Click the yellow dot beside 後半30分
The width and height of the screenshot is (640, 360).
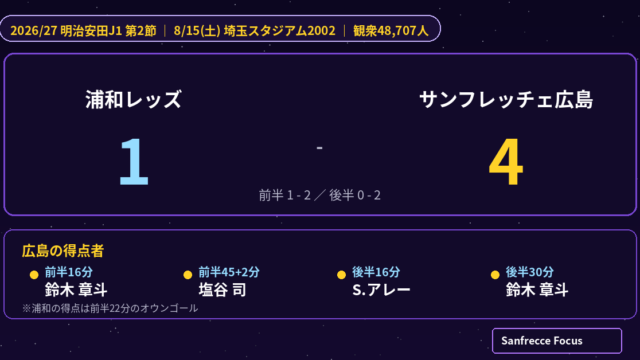[495, 275]
